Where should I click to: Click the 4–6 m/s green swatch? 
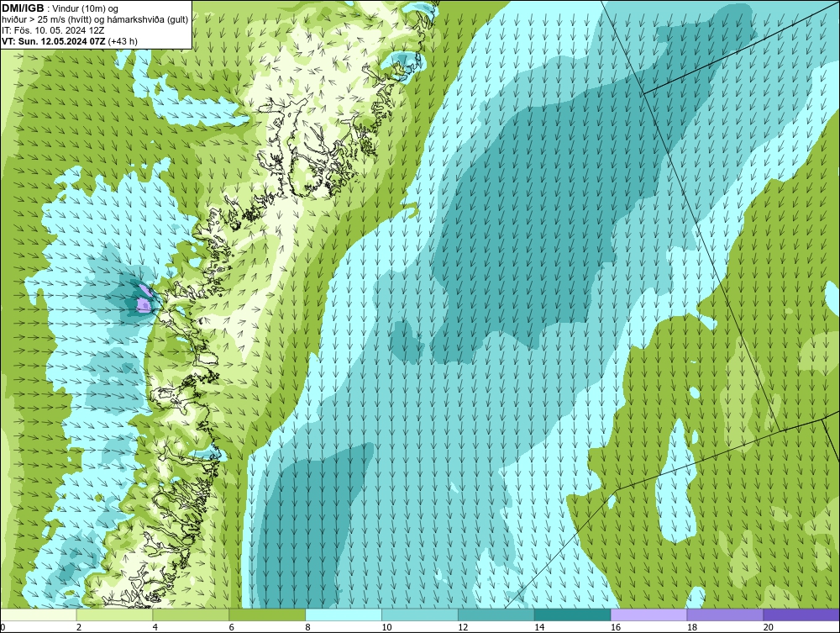click(x=191, y=615)
